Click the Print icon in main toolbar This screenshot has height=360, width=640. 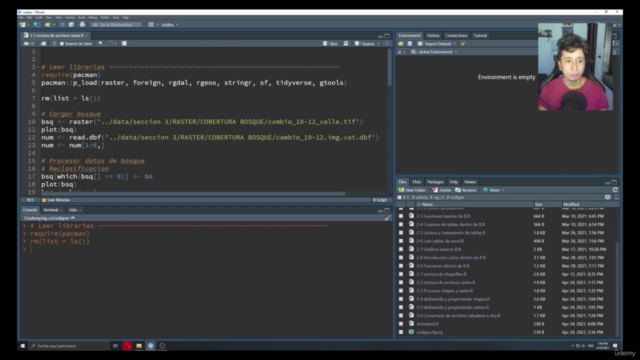(82, 25)
